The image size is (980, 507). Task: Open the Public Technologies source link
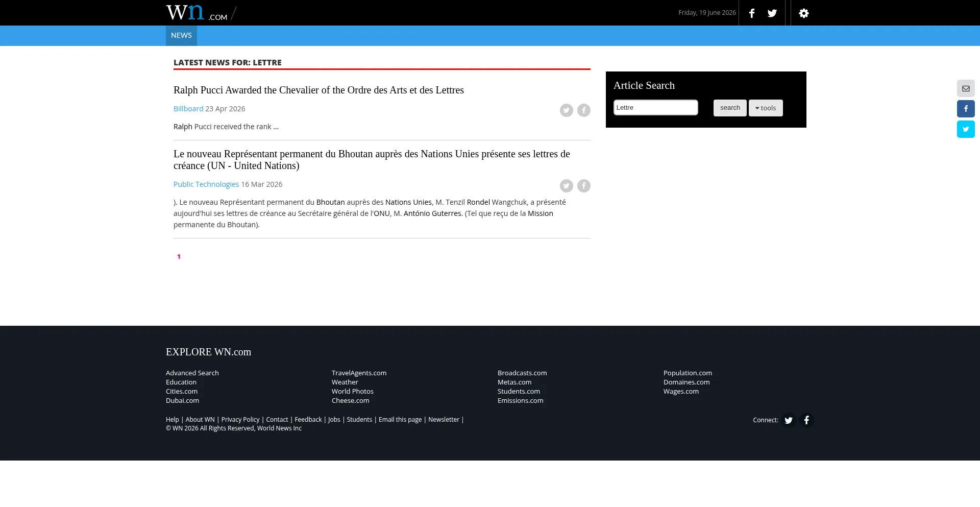(206, 184)
